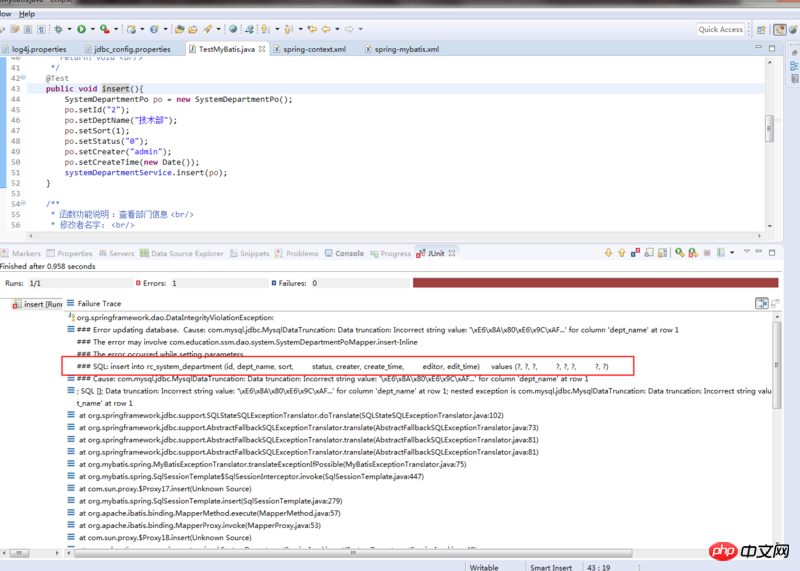The width and height of the screenshot is (800, 571).
Task: Click Smart Insert in the status bar
Action: pos(551,567)
